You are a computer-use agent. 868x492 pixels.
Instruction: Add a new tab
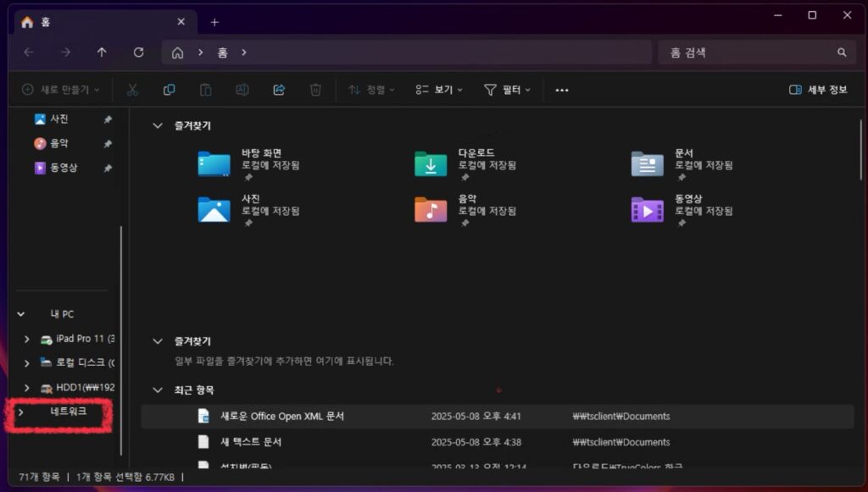(214, 22)
